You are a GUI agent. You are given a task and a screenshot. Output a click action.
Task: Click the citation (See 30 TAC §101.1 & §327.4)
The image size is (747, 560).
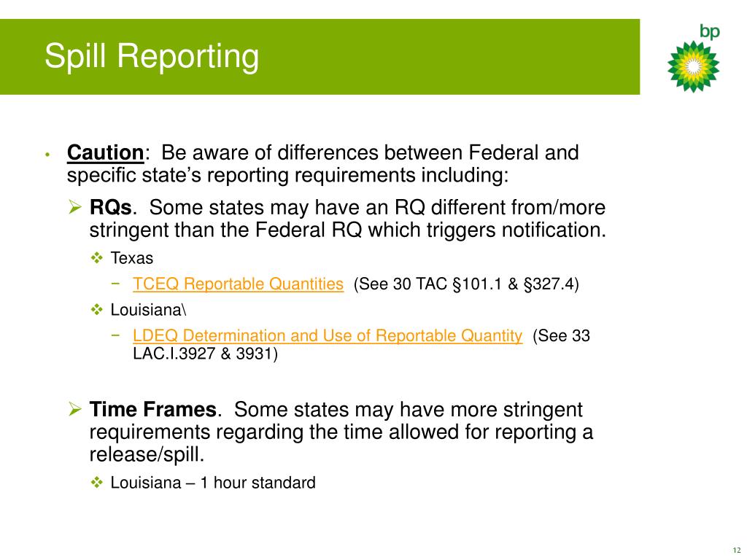click(x=466, y=284)
